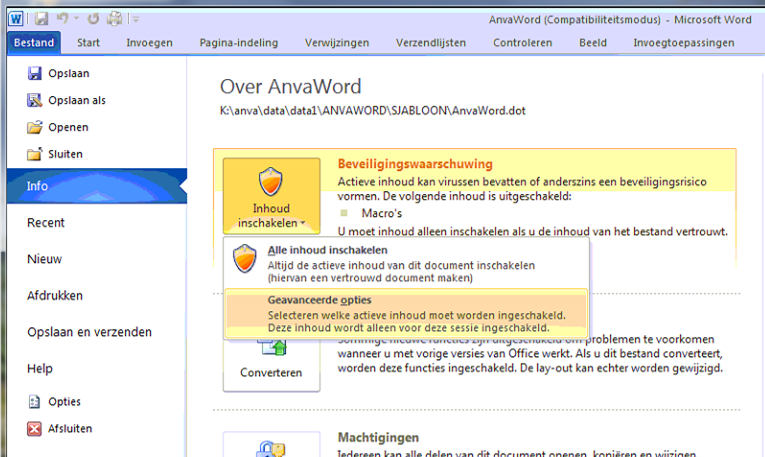Click the Opslaan als icon
This screenshot has height=457, width=765.
(35, 100)
